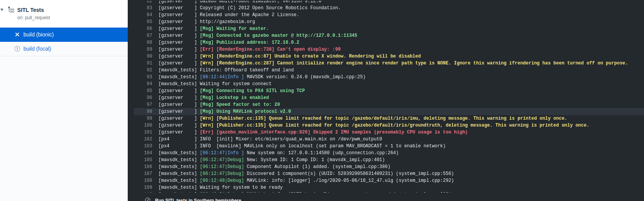Click the SITL Tests workflow icon
This screenshot has height=201, width=644.
tap(11, 10)
